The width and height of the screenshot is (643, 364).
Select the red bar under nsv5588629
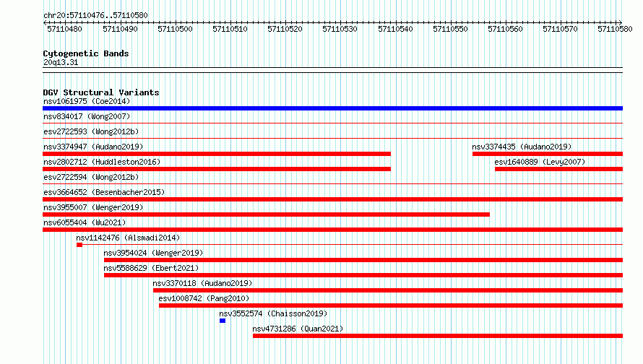point(363,275)
